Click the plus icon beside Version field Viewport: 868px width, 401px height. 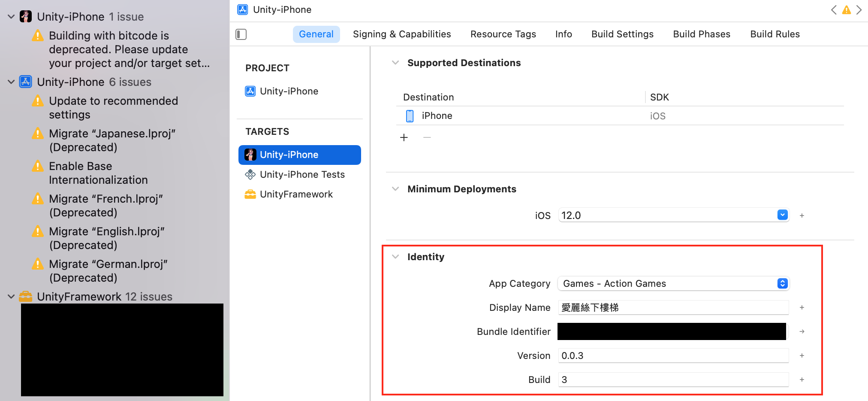(x=802, y=355)
